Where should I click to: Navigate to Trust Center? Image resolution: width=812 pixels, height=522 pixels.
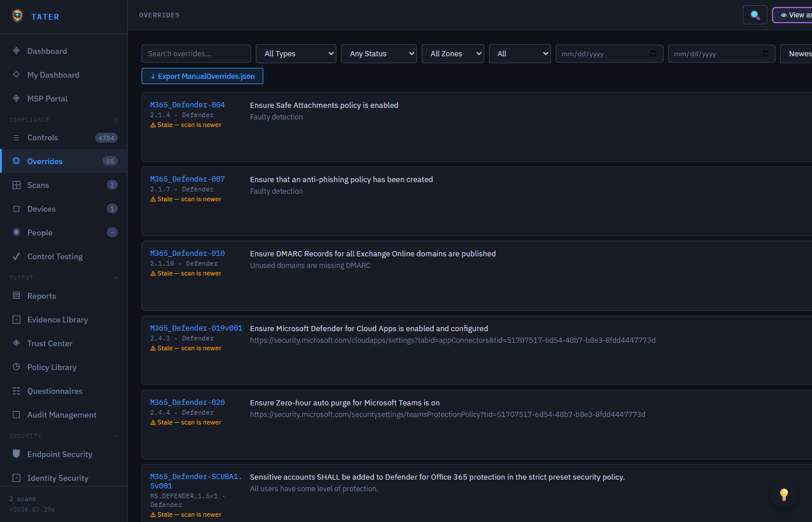[x=64, y=343]
